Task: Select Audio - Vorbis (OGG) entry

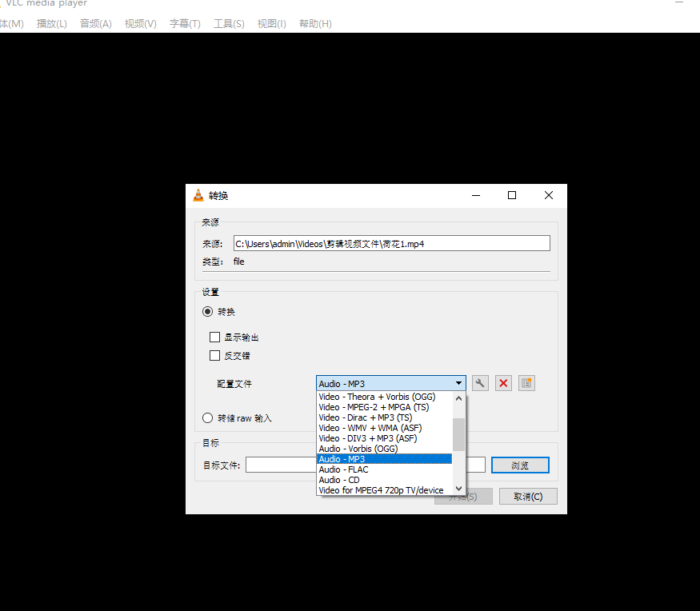Action: (384, 449)
